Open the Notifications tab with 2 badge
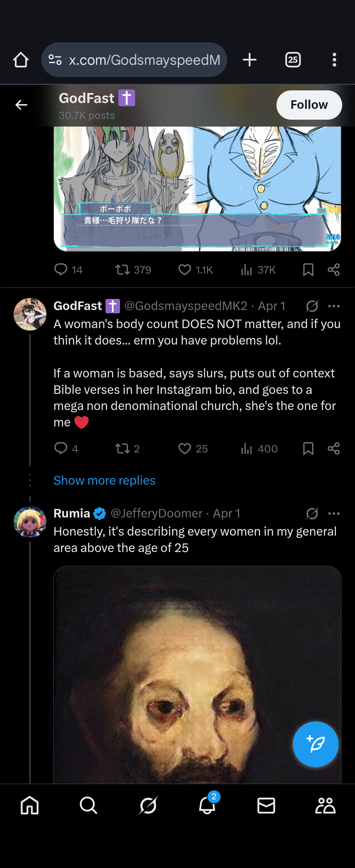The height and width of the screenshot is (868, 355). click(x=207, y=805)
